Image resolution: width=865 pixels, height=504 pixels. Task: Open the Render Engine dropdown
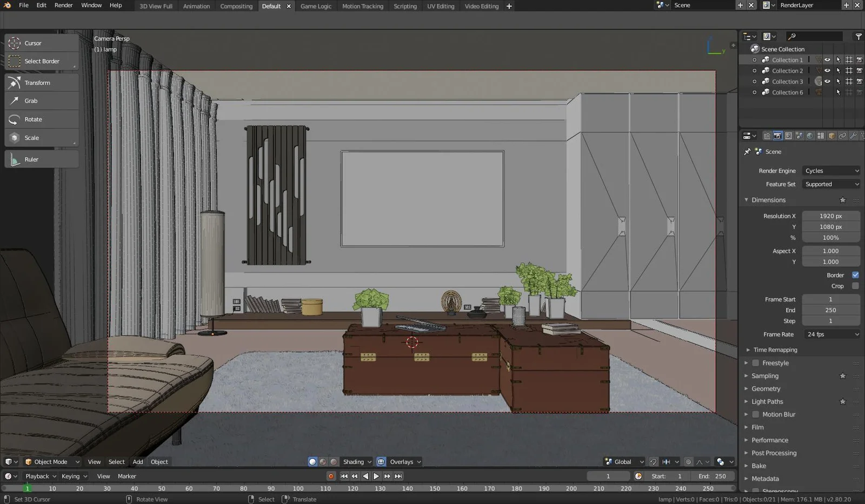tap(831, 170)
